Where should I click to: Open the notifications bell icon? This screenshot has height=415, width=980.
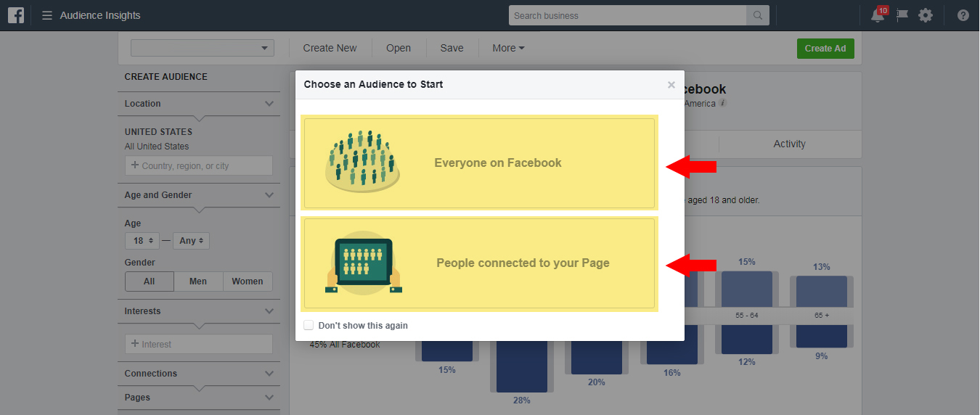[x=878, y=15]
